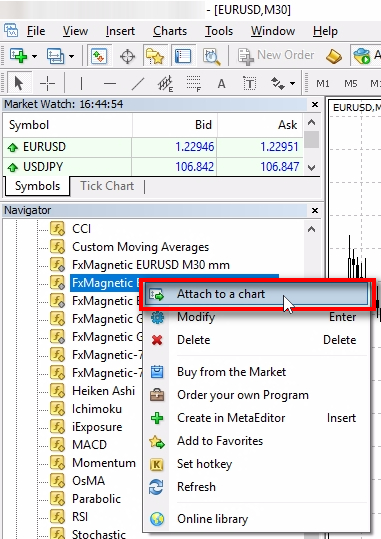The image size is (381, 539).
Task: Select the text tool A
Action: [x=221, y=84]
